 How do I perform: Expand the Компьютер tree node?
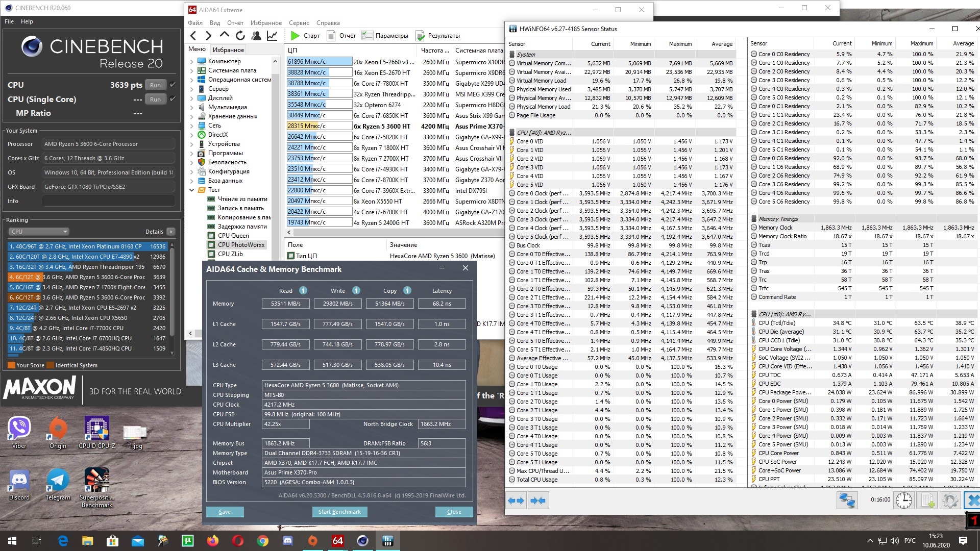pyautogui.click(x=192, y=61)
